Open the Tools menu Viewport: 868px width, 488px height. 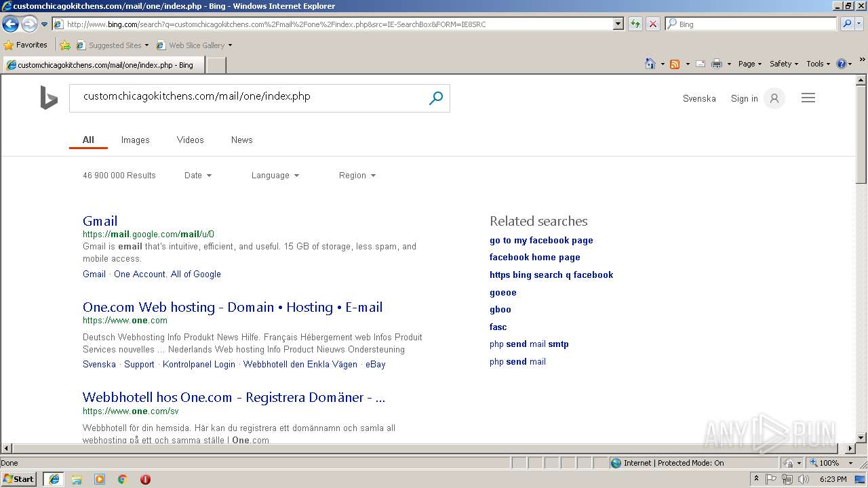pyautogui.click(x=818, y=64)
